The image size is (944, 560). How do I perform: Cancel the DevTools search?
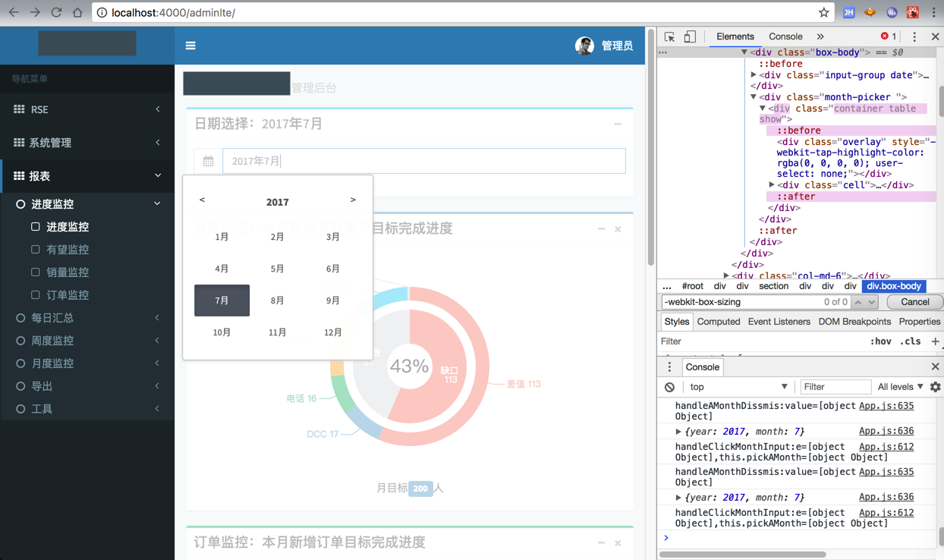(914, 302)
